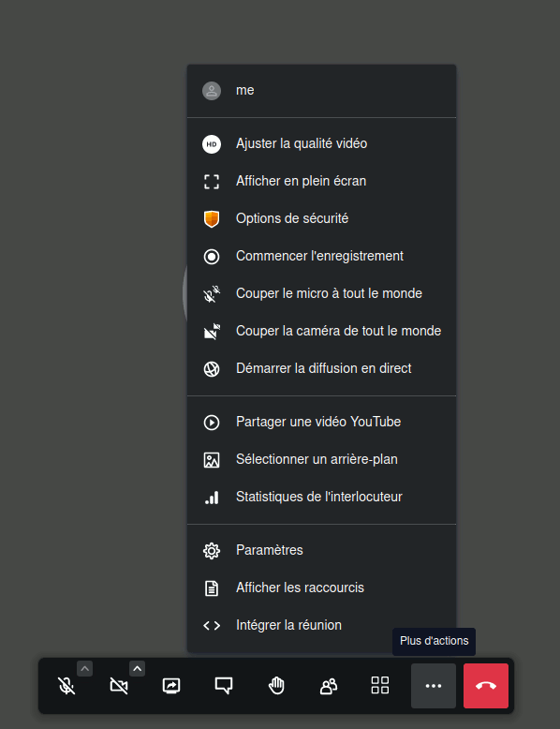Raise your hand using the hand icon
The width and height of the screenshot is (560, 729).
[276, 686]
